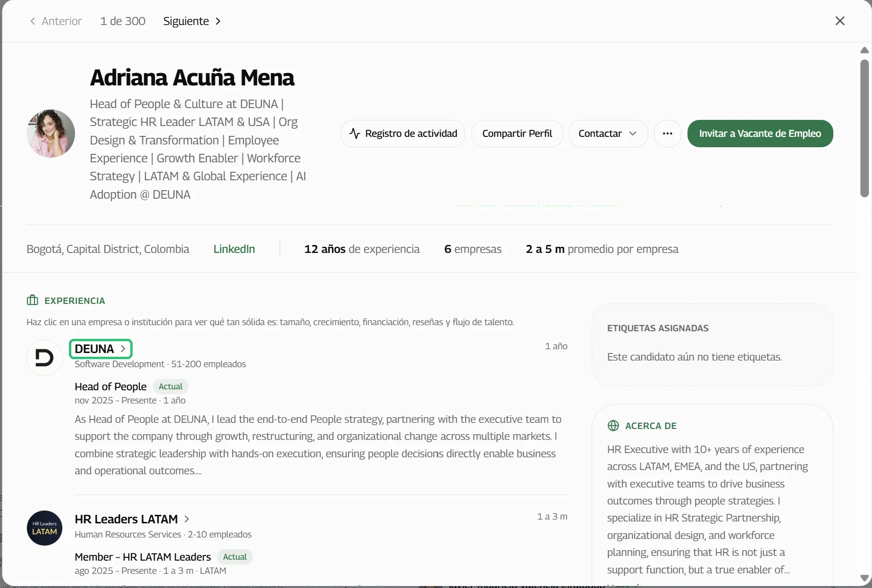This screenshot has width=872, height=588.
Task: Expand the Contactar dropdown
Action: (608, 134)
